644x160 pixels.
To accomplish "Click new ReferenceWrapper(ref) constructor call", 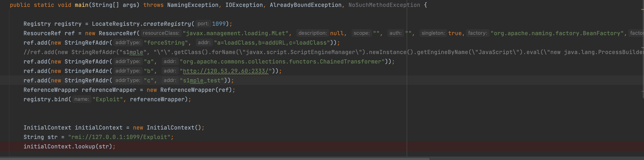I will [x=189, y=90].
